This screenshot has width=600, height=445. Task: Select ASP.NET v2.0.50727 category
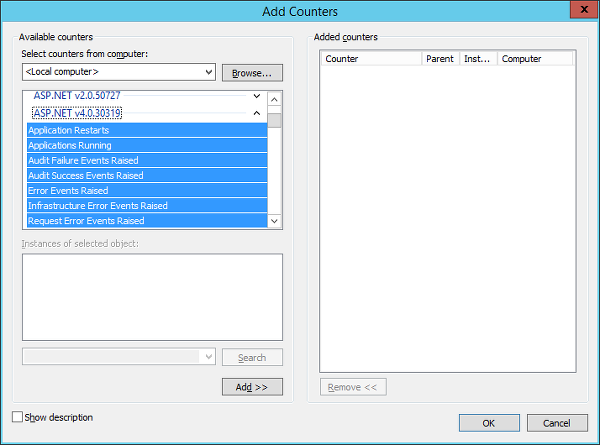pos(77,96)
